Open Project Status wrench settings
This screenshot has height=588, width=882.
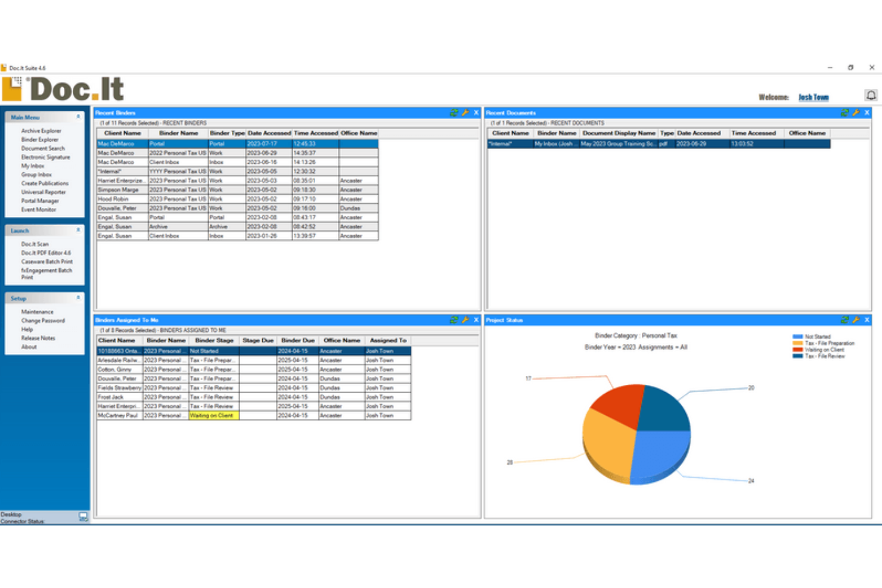point(856,320)
